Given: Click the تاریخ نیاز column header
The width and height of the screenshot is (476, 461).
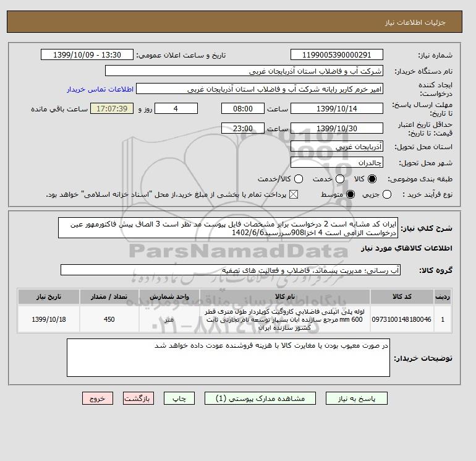Looking at the screenshot, I should (x=49, y=296).
